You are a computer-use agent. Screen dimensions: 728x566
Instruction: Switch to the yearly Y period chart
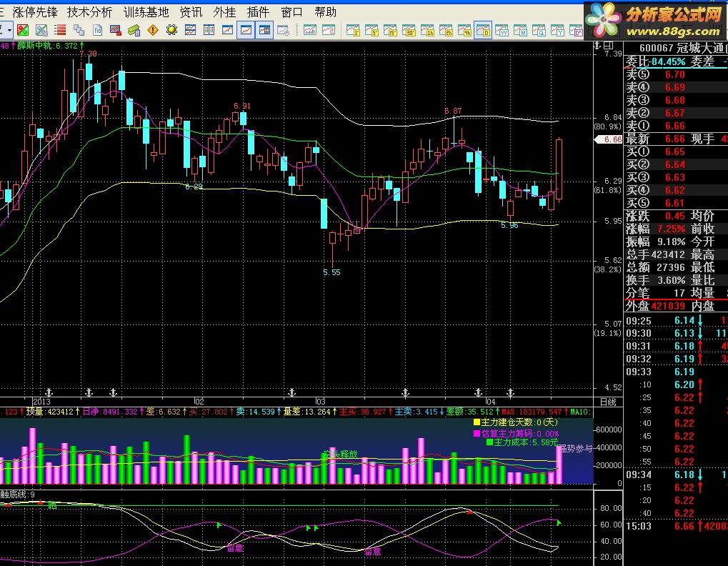point(557,31)
